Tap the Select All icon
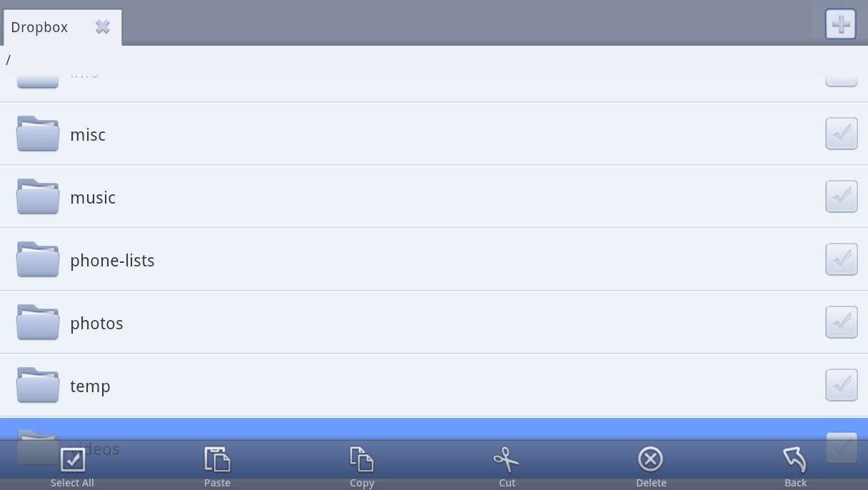The height and width of the screenshot is (490, 868). pos(72,459)
